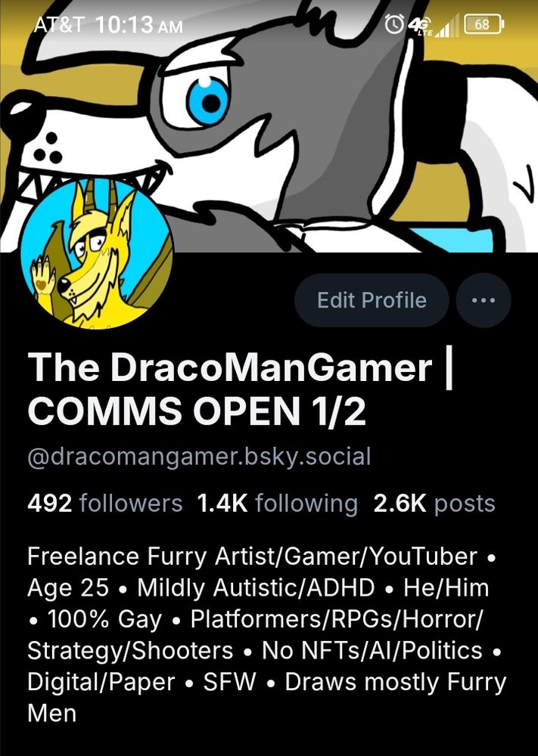Tap the 10:13 AM clock
This screenshot has height=756, width=538.
coord(139,24)
